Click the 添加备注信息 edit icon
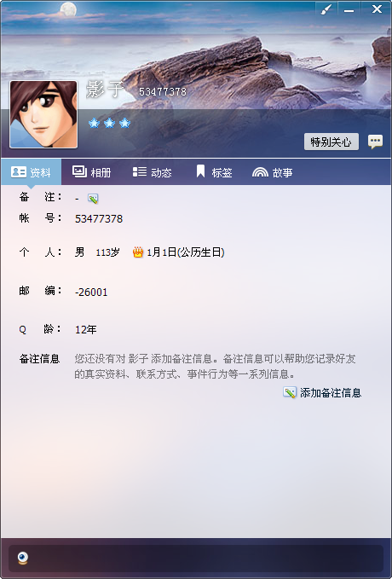This screenshot has width=392, height=579. [290, 392]
